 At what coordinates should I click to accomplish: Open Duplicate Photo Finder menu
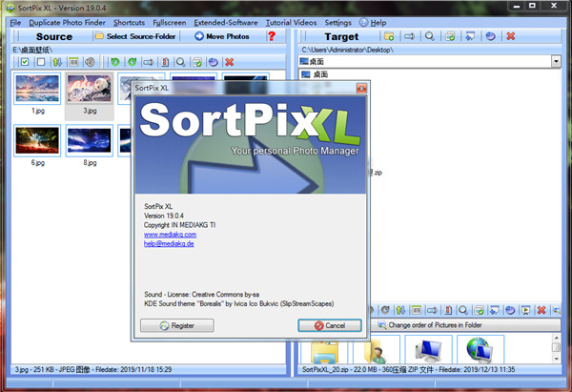tap(67, 23)
